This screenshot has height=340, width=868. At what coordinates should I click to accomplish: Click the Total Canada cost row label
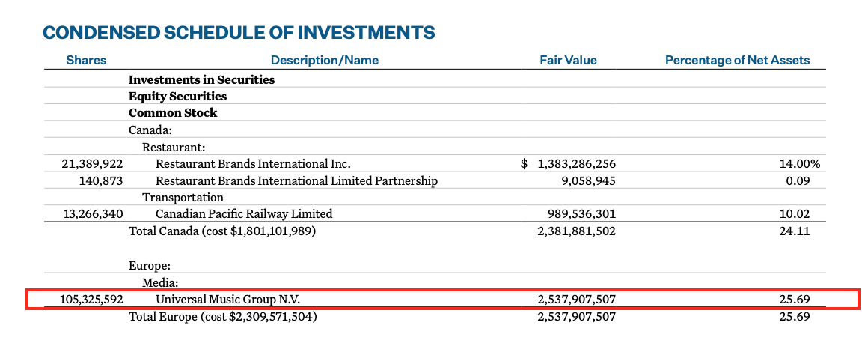point(222,231)
